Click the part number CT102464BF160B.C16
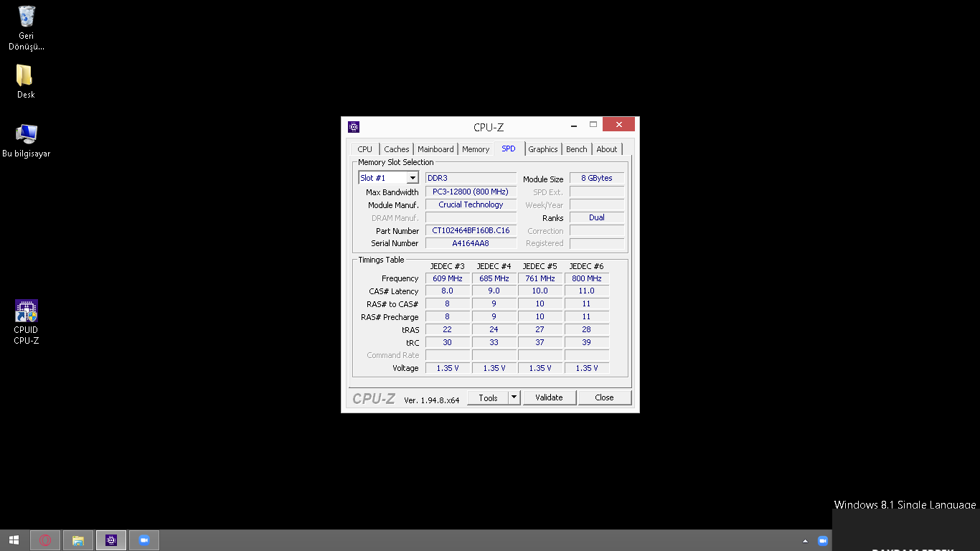Screen dimensions: 980x551 tap(471, 230)
